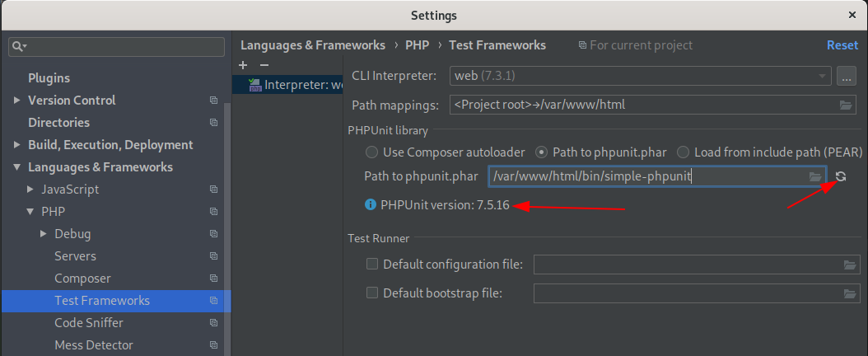Select Test Frameworks in the tree
The height and width of the screenshot is (356, 868).
115,301
